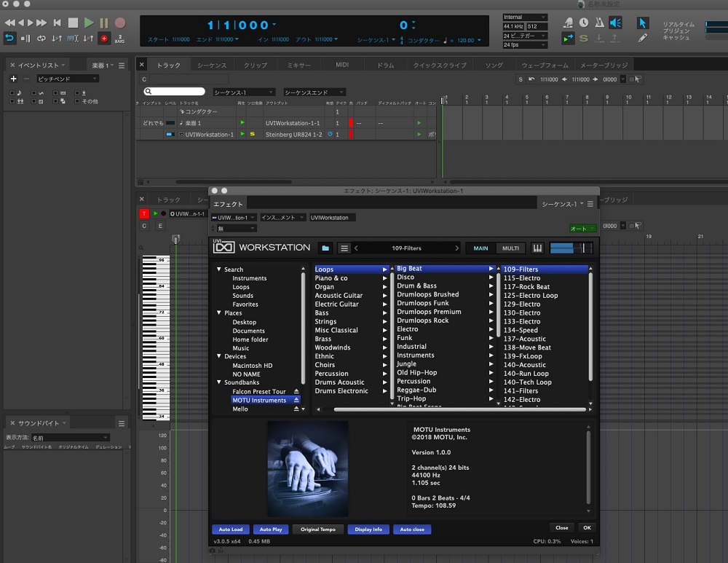The height and width of the screenshot is (563, 728).
Task: Open the Internal clock source dropdown
Action: pos(525,17)
